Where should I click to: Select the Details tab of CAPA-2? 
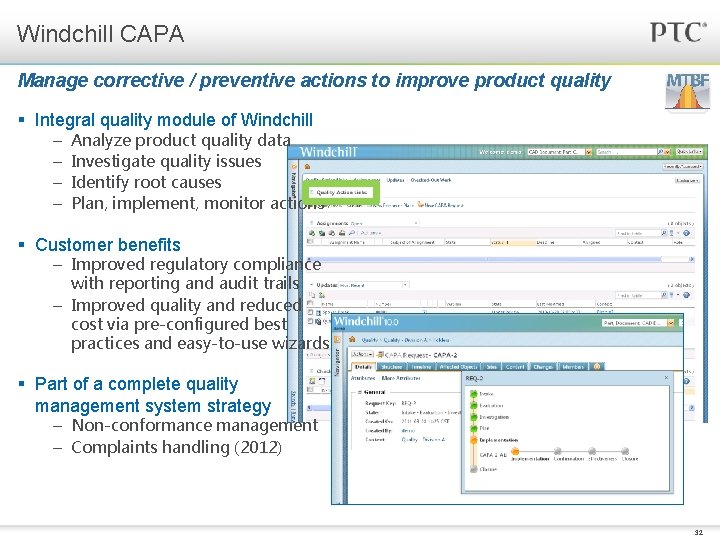click(363, 366)
